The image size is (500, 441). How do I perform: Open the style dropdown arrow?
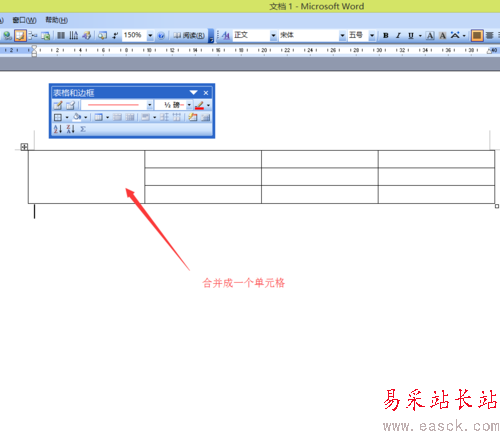coord(273,35)
